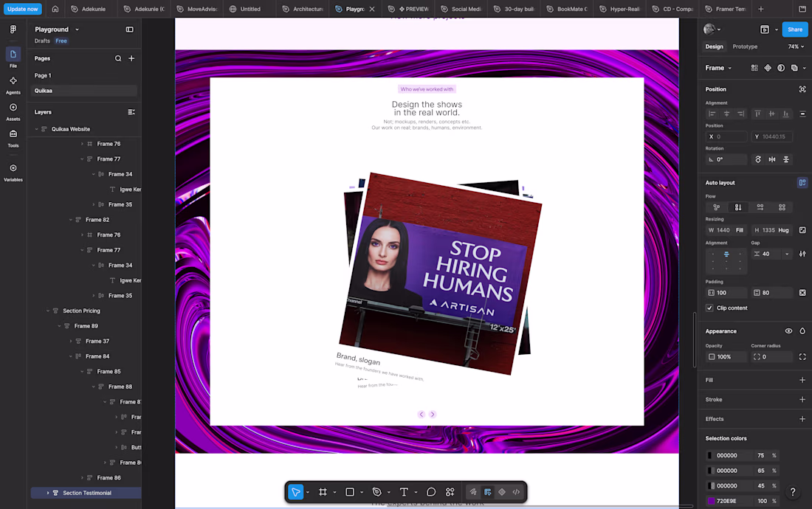Screen dimensions: 812x509
Task: Click the add Fill plus icon
Action: pyautogui.click(x=802, y=380)
